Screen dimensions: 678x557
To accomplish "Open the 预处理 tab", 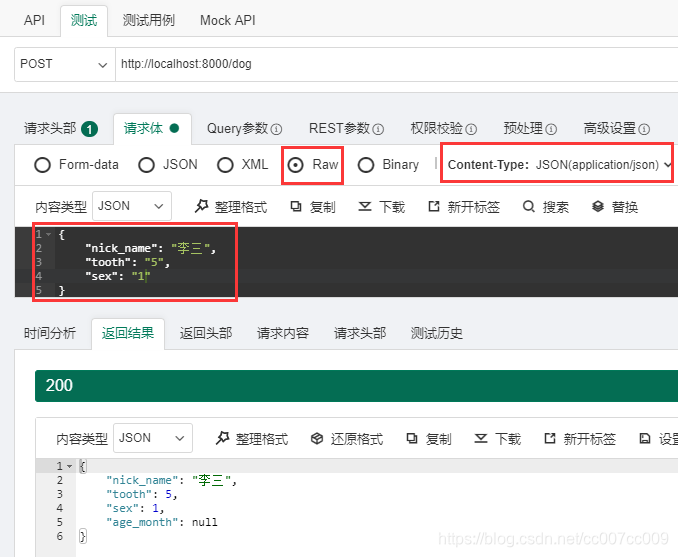I will (530, 128).
